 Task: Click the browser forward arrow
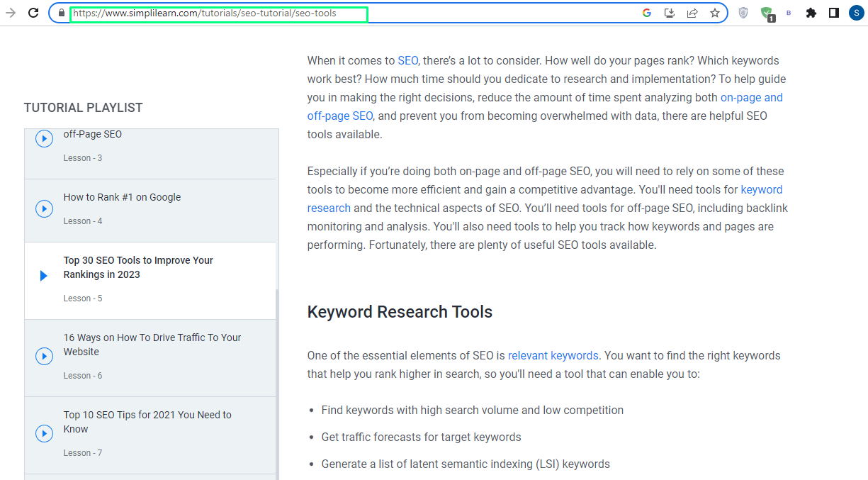click(x=11, y=13)
